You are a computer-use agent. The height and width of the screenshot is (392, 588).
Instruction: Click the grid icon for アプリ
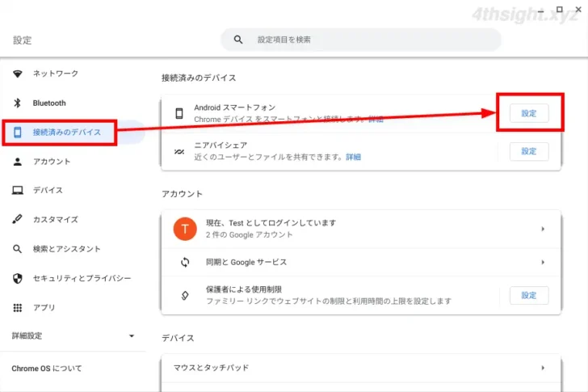pyautogui.click(x=17, y=308)
